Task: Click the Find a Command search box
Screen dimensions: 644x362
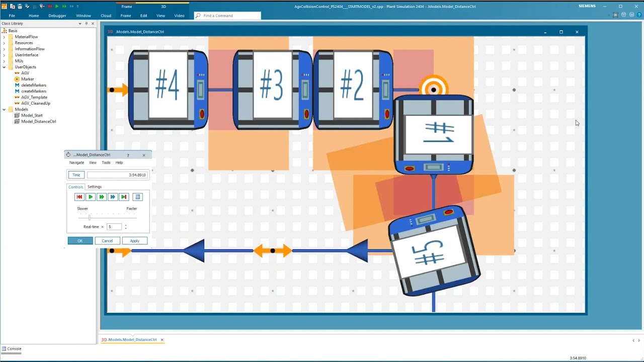Action: 227,16
